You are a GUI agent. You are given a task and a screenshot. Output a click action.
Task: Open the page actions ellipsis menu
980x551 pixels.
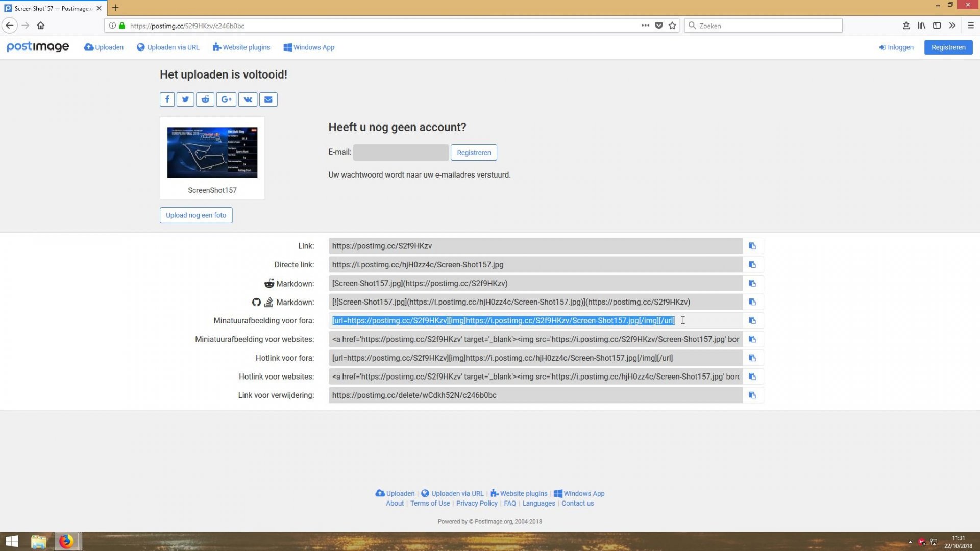point(645,26)
